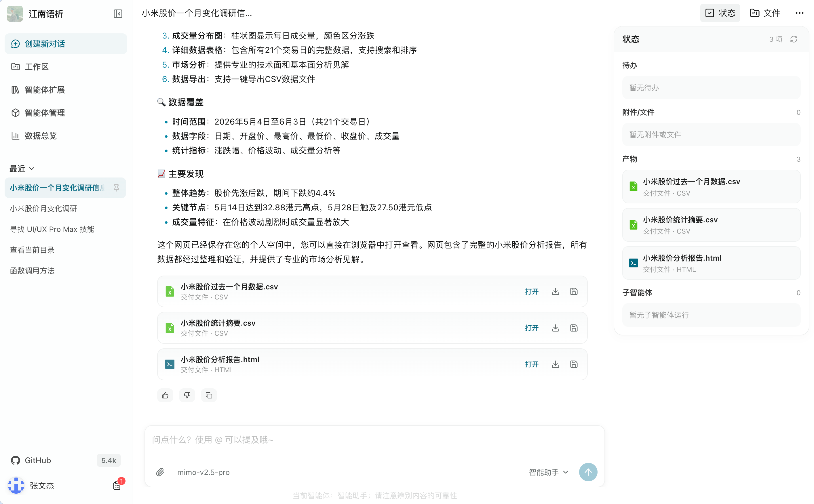Refresh the 状态 panel
This screenshot has height=504, width=814.
[x=794, y=39]
